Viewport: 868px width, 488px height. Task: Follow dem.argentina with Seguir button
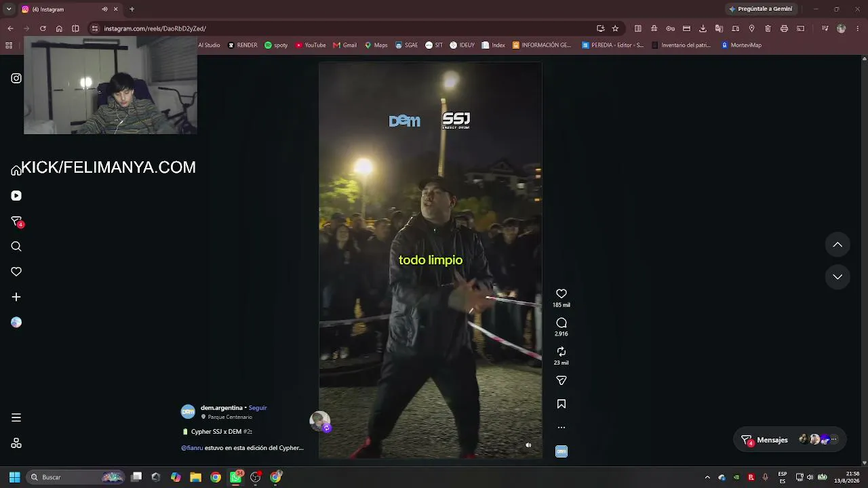(258, 408)
